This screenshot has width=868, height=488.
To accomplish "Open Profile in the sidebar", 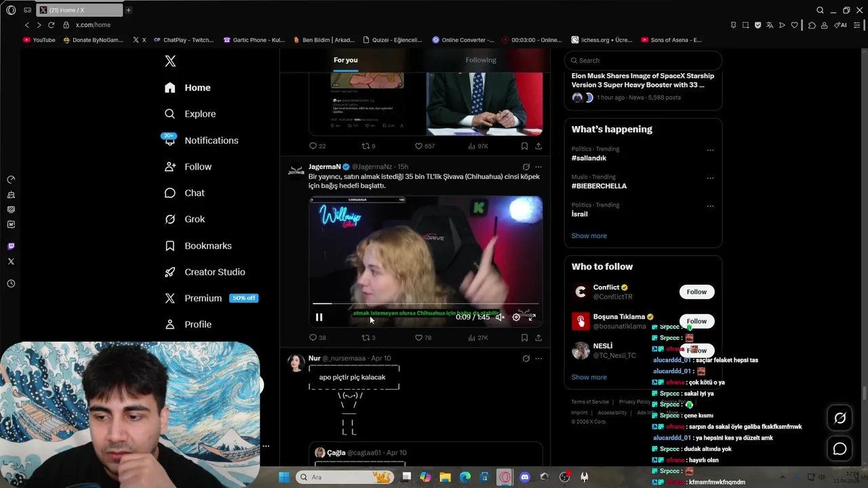I will [188, 325].
